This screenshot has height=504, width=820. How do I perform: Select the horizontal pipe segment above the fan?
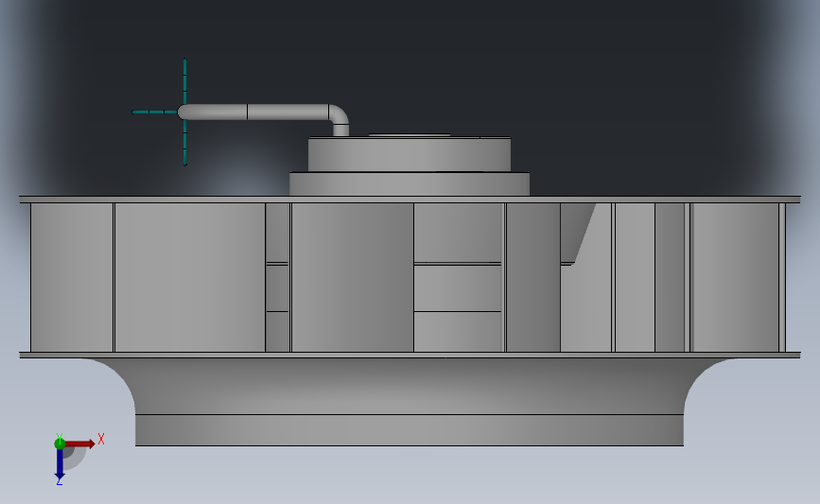pos(253,112)
